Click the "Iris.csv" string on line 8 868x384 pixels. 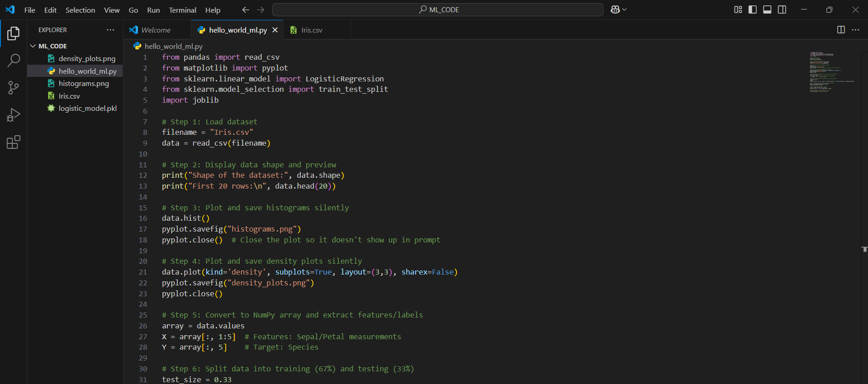click(232, 132)
